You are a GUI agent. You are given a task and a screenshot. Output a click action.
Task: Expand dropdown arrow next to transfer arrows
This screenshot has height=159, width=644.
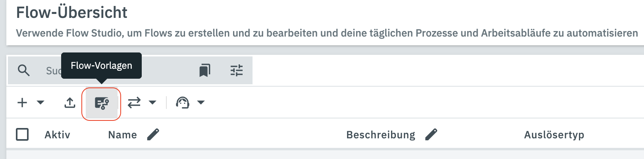152,103
